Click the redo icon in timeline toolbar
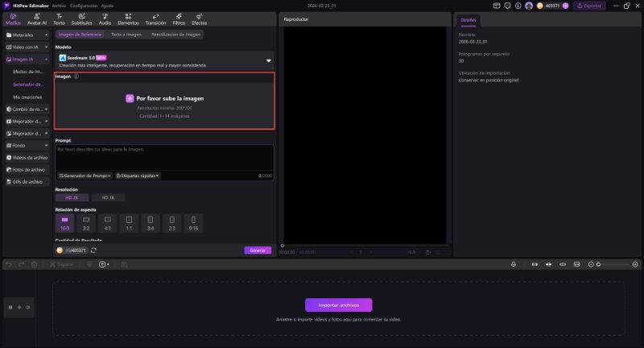Viewport: 644px width, 348px height. coord(22,264)
